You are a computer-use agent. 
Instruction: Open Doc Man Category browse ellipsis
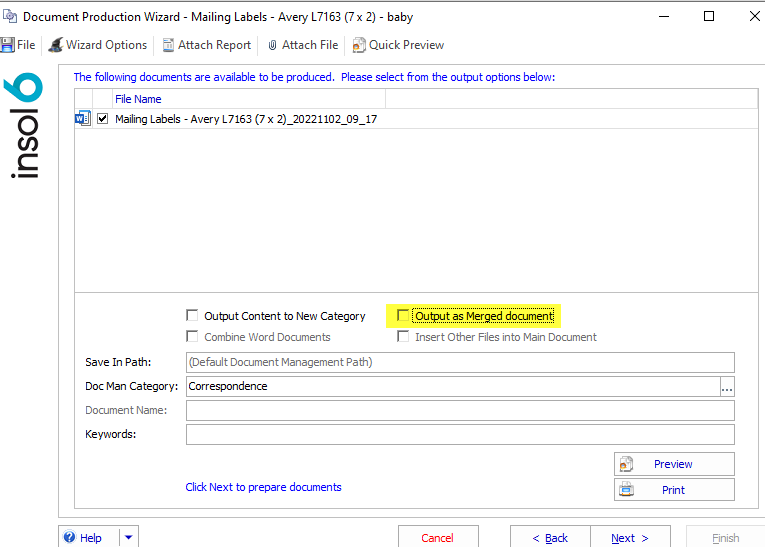(727, 387)
